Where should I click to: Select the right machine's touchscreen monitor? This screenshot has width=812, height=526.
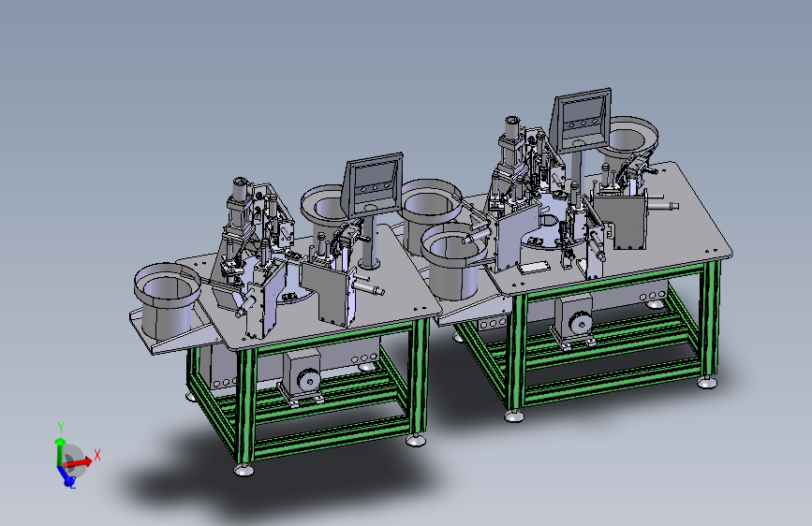581,120
